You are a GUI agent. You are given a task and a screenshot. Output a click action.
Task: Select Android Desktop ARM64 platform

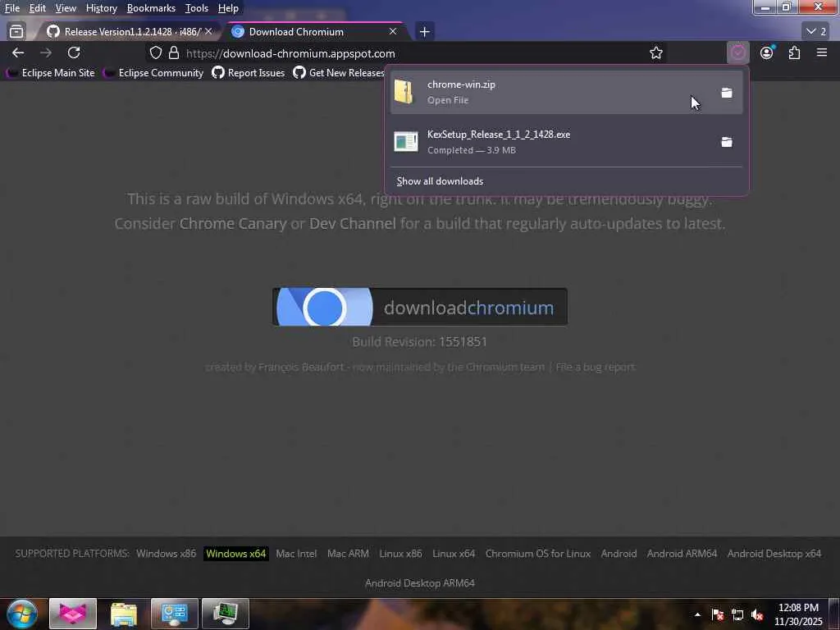(420, 583)
